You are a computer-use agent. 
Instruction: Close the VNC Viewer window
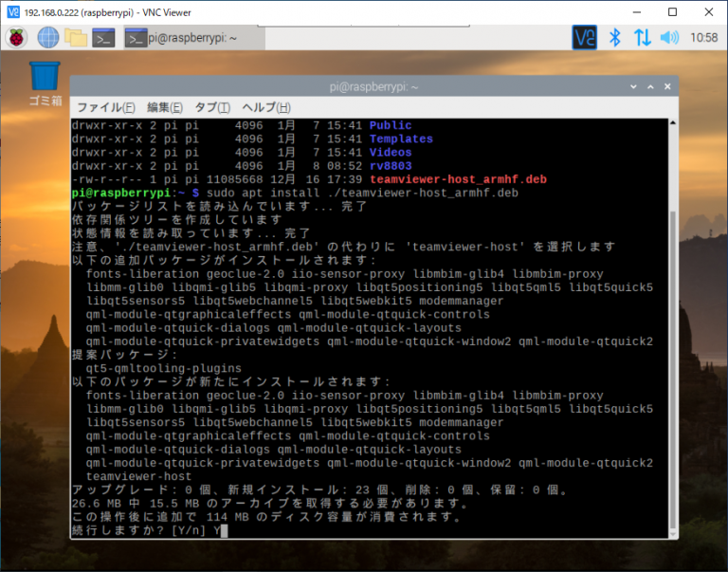(x=708, y=12)
